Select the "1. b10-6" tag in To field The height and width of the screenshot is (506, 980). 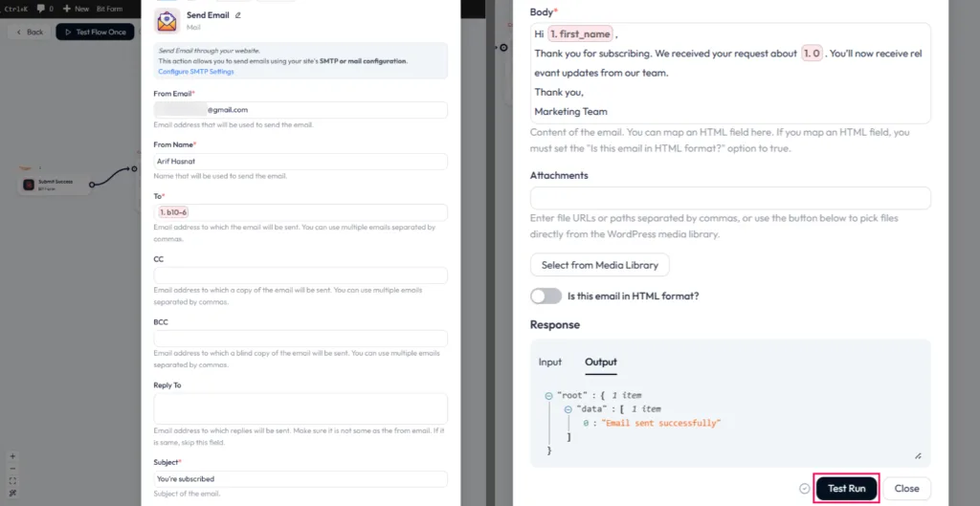coord(173,212)
